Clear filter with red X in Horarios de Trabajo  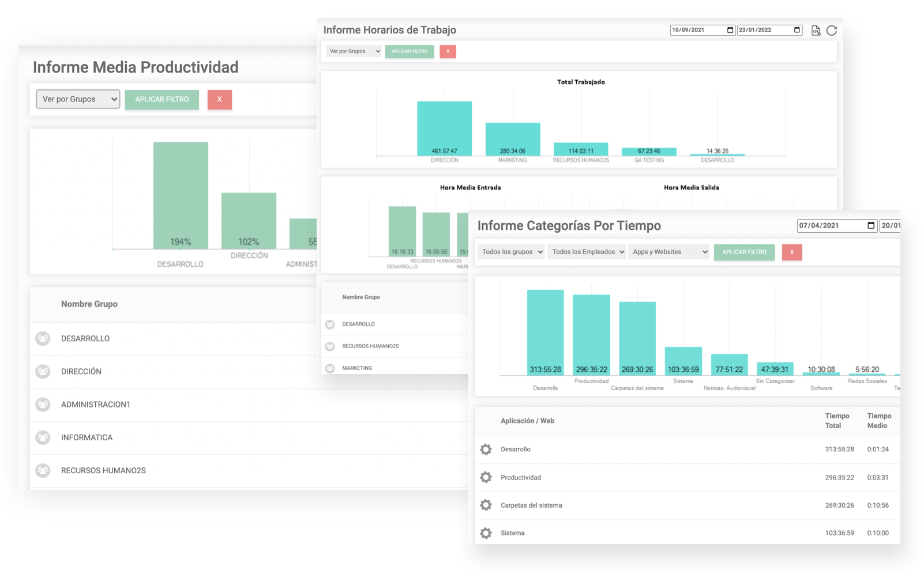pyautogui.click(x=448, y=51)
